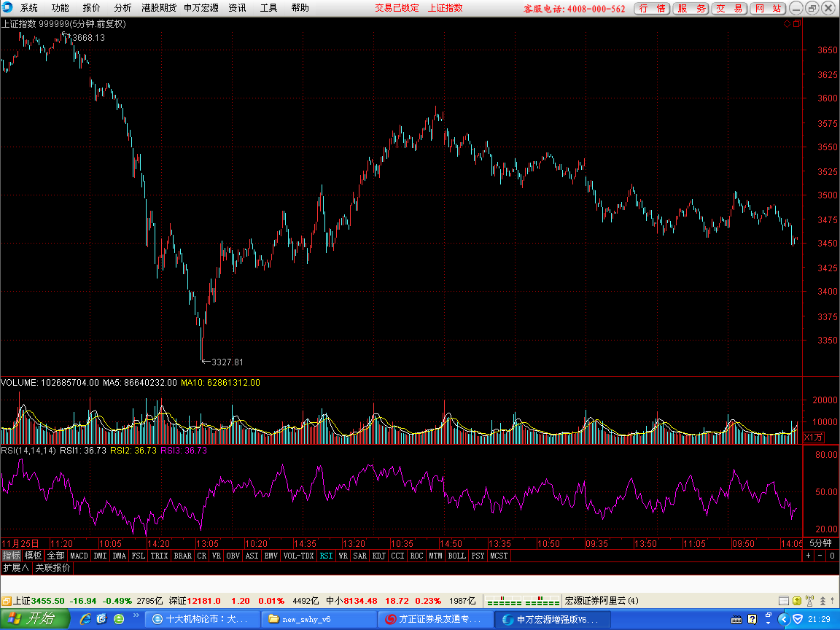
Task: Switch to the ASI indicator
Action: coord(252,556)
